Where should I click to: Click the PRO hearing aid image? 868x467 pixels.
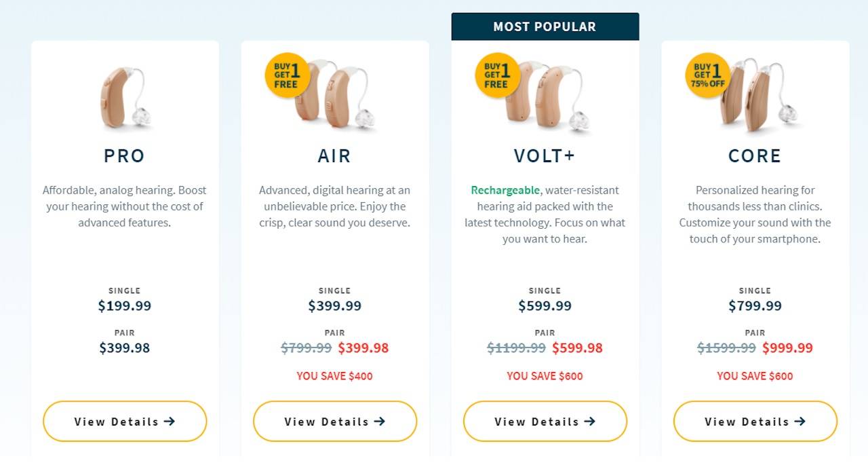click(x=125, y=97)
